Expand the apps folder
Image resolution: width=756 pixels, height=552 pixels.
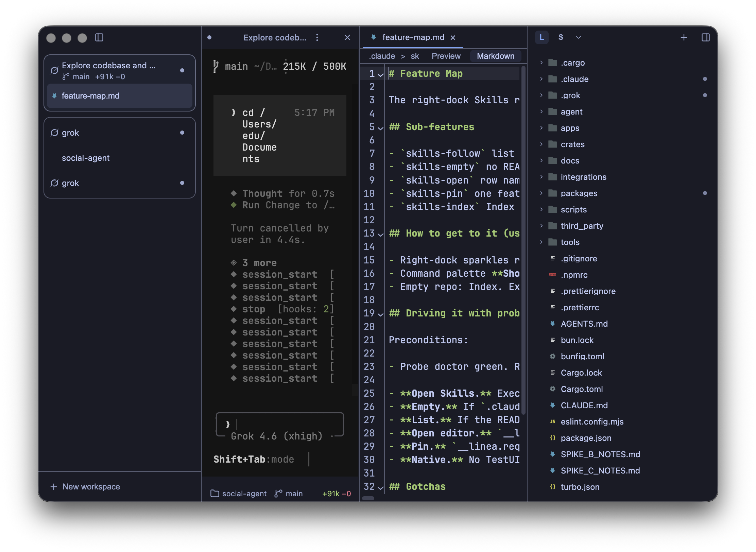click(x=541, y=128)
